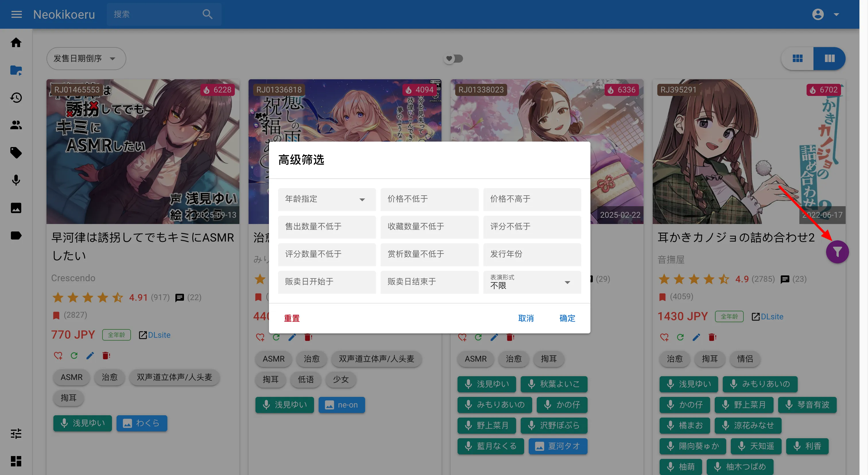Viewport: 868px width, 475px height.
Task: Click the 售出数量不低于 input field
Action: point(327,227)
